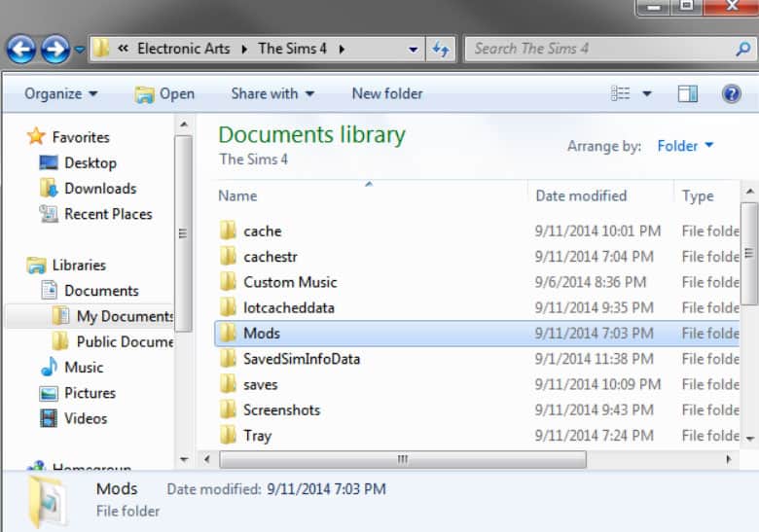Viewport: 759px width, 532px height.
Task: Open the Share with menu
Action: click(272, 93)
